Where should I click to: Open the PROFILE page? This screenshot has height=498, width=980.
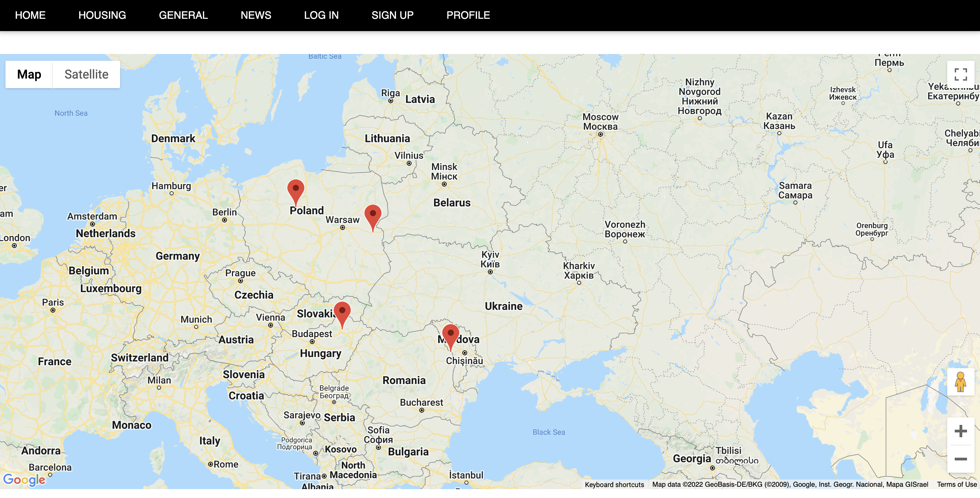[x=468, y=15]
